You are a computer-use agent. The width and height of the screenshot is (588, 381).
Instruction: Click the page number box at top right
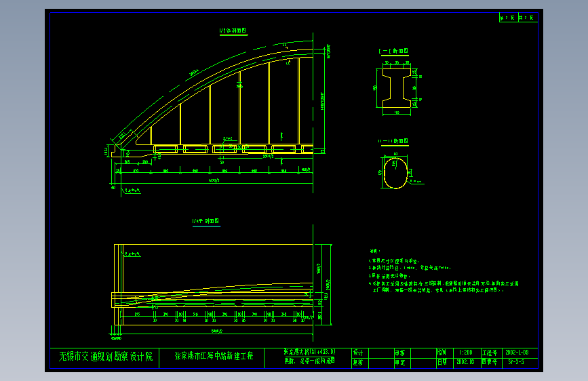click(518, 18)
